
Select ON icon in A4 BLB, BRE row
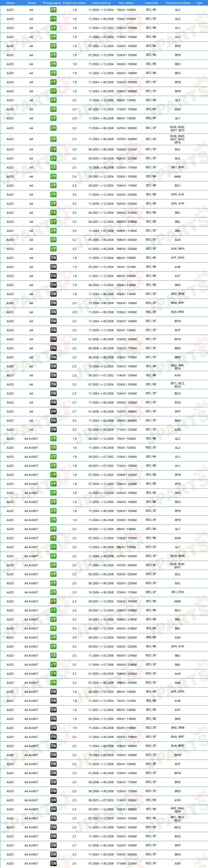(53, 312)
